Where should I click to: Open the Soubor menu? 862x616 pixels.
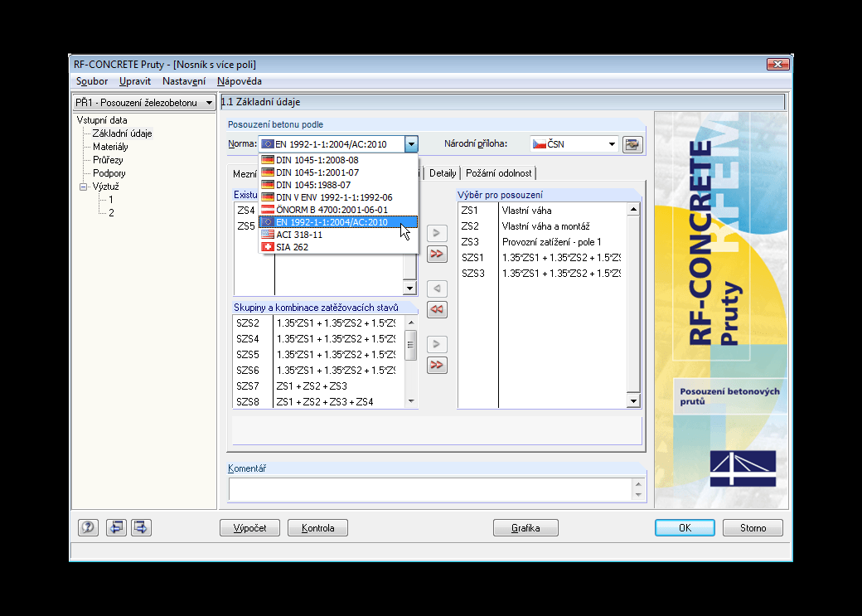pos(92,81)
